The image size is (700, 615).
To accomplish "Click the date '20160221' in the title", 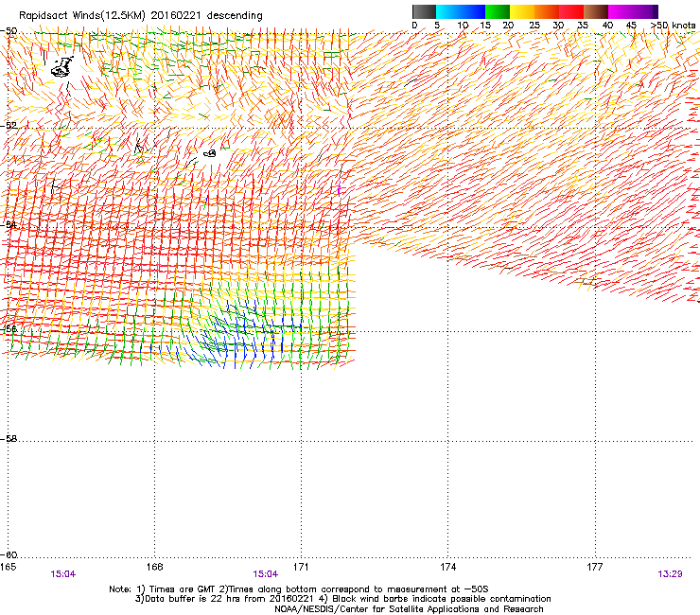I will coord(176,15).
